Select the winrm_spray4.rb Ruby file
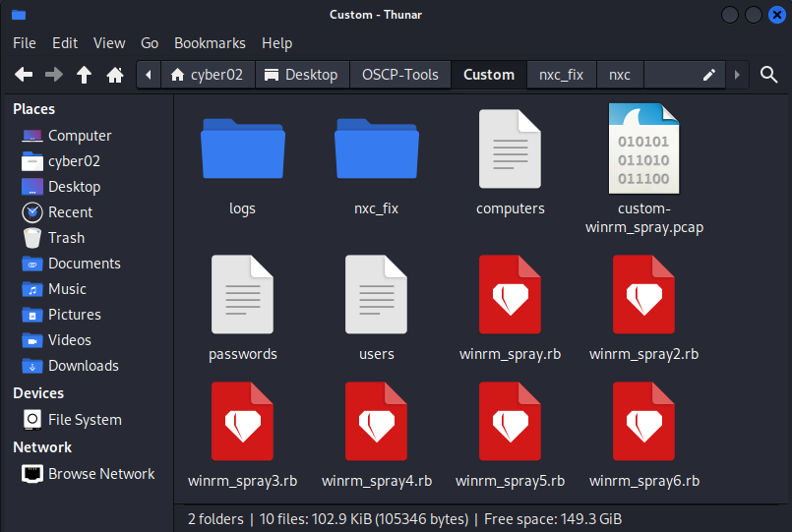The width and height of the screenshot is (792, 532). [x=377, y=423]
